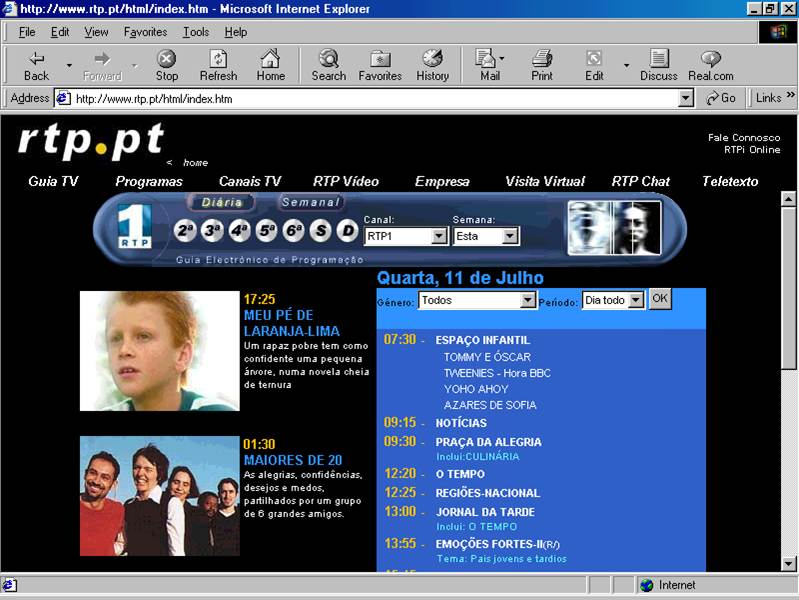Select the 4ª weekday button
Viewport: 799px width, 600px height.
point(239,231)
